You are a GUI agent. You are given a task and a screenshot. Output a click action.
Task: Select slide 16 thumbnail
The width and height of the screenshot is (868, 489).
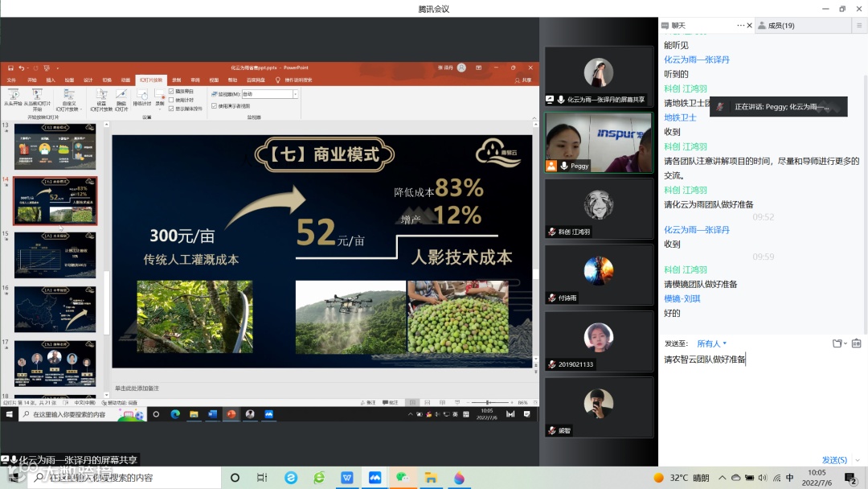tap(55, 309)
